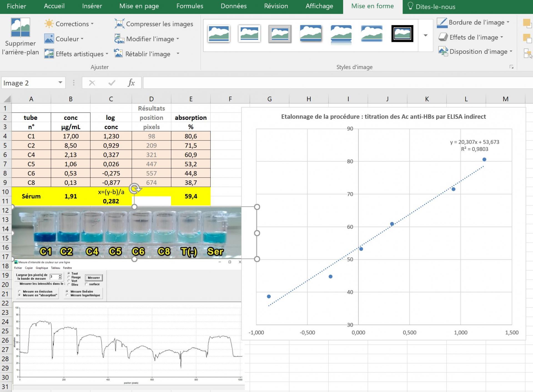Click the Mesurer button
The image size is (533, 392).
[x=94, y=277]
